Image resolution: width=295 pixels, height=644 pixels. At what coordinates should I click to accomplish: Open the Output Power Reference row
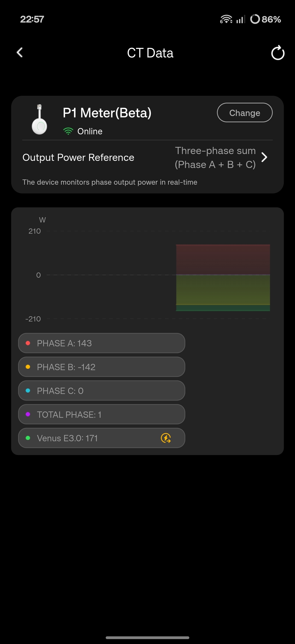point(78,158)
